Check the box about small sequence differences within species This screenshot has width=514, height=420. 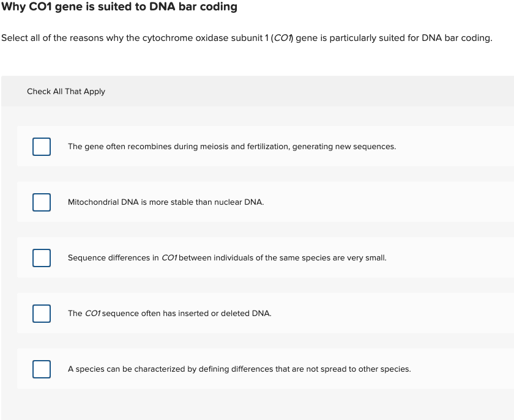click(41, 257)
